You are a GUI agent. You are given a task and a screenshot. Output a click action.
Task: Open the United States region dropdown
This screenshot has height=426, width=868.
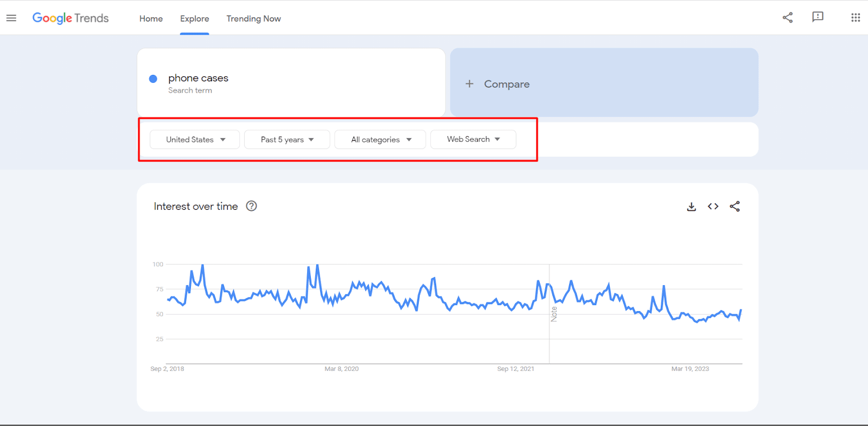pyautogui.click(x=195, y=139)
